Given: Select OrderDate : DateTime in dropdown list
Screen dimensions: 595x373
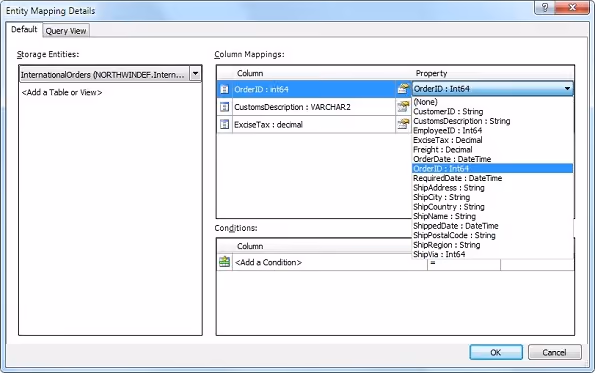Looking at the screenshot, I should (492, 159).
